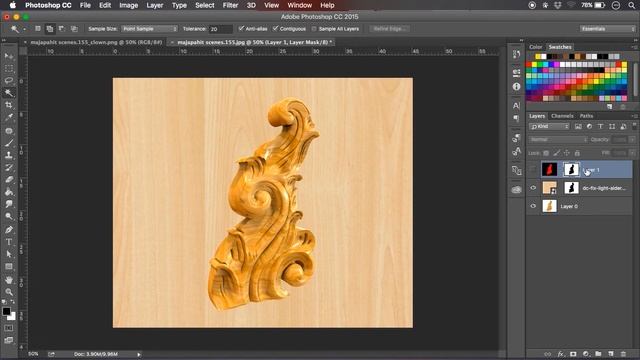Select the Lasso tool

point(9,80)
